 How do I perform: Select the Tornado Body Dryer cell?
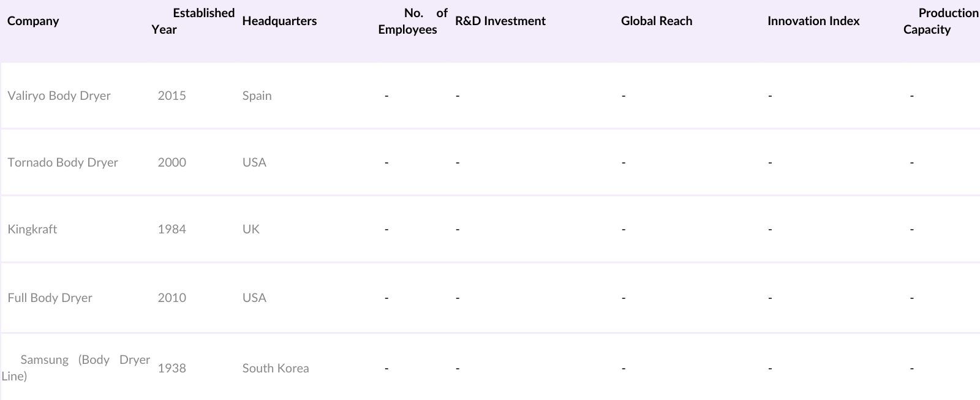[62, 162]
